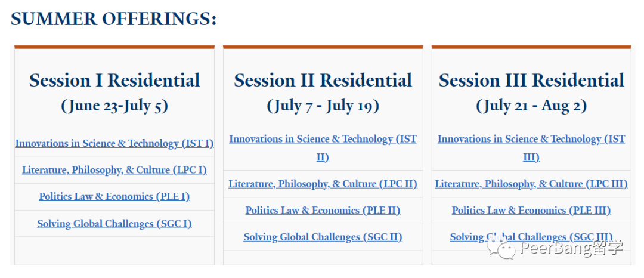Click the SUMMER OFFERINGS title text
Screen dimensions: 644x278
[x=113, y=19]
